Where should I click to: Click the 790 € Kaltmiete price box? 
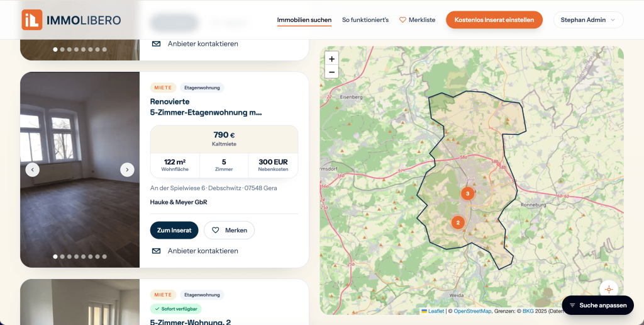coord(225,139)
